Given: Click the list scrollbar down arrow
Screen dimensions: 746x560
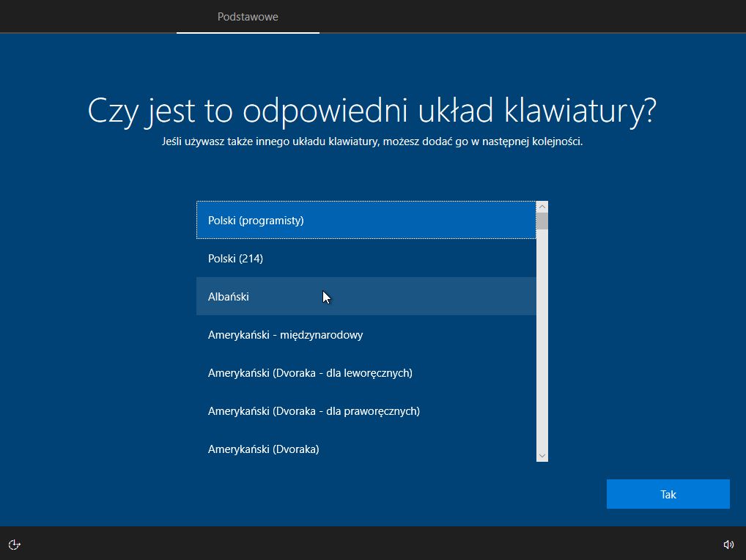Looking at the screenshot, I should coord(542,456).
